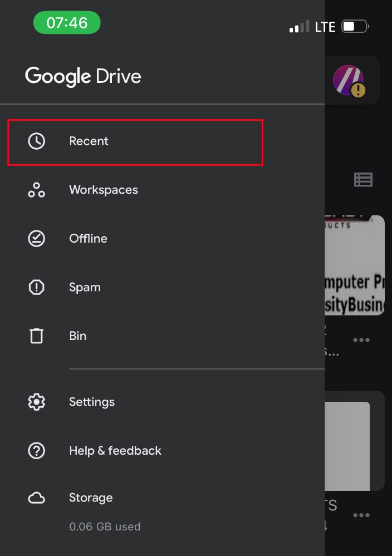Open the Workspaces menu entry

tap(162, 190)
